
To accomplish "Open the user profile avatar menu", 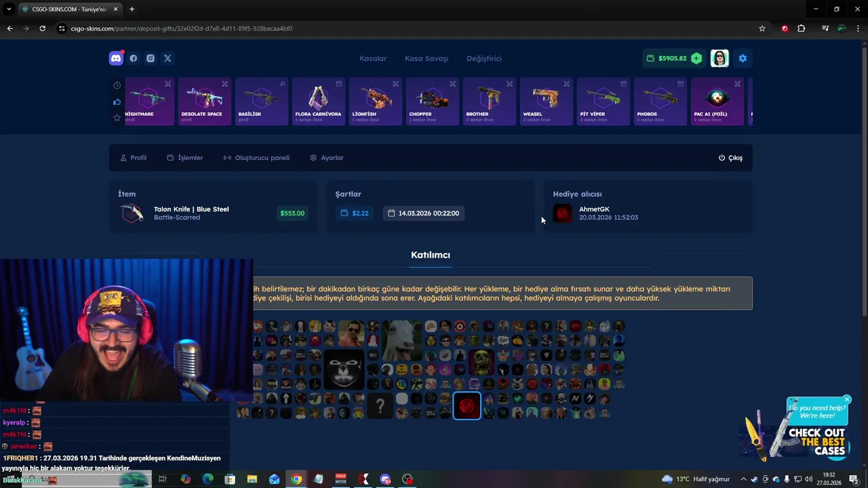I will (x=719, y=58).
